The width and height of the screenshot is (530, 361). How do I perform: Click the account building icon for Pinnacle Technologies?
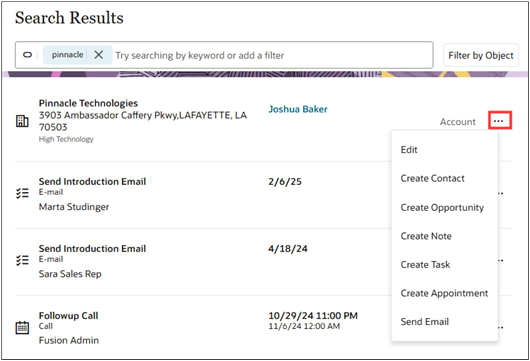coord(22,121)
